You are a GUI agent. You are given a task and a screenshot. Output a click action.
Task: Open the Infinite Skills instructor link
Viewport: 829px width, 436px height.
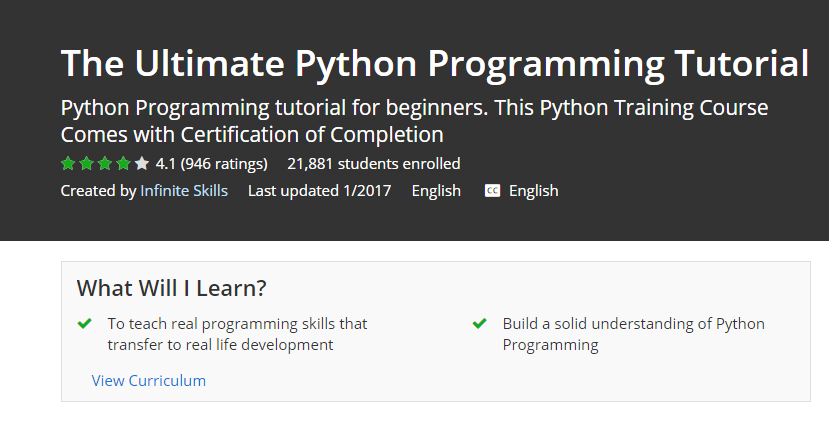tap(184, 191)
